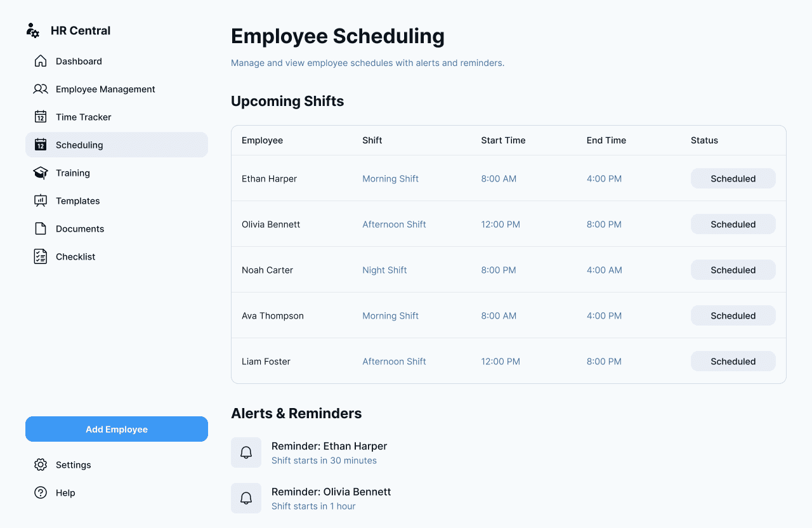Open the Settings gear icon

pyautogui.click(x=40, y=465)
